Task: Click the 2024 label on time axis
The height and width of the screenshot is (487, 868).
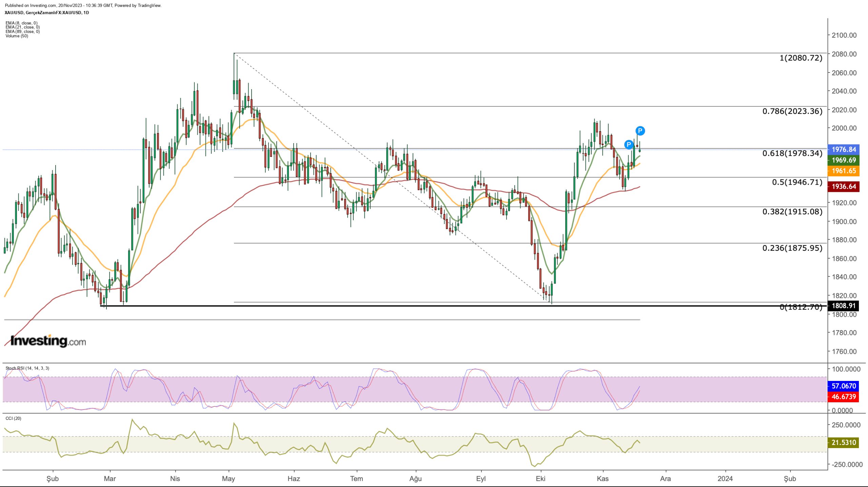Action: pos(725,479)
